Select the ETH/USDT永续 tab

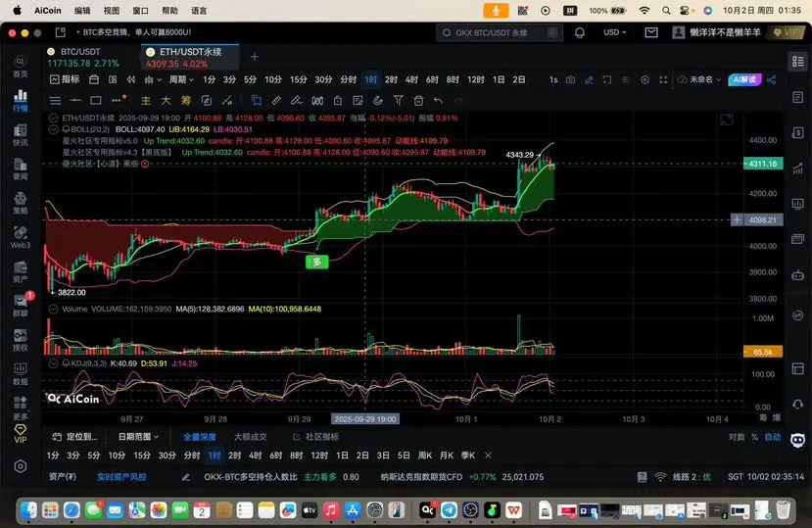pos(190,57)
